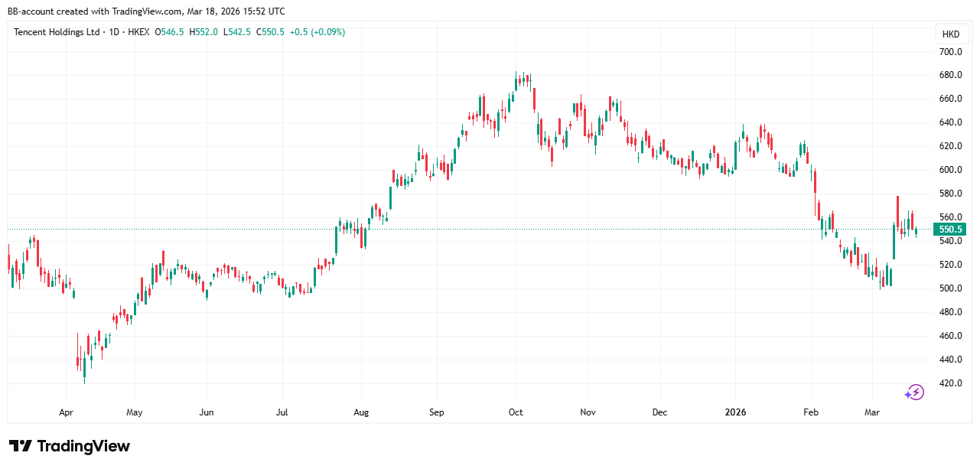This screenshot has width=980, height=469.
Task: Click the Aug label on time axis
Action: pyautogui.click(x=361, y=412)
